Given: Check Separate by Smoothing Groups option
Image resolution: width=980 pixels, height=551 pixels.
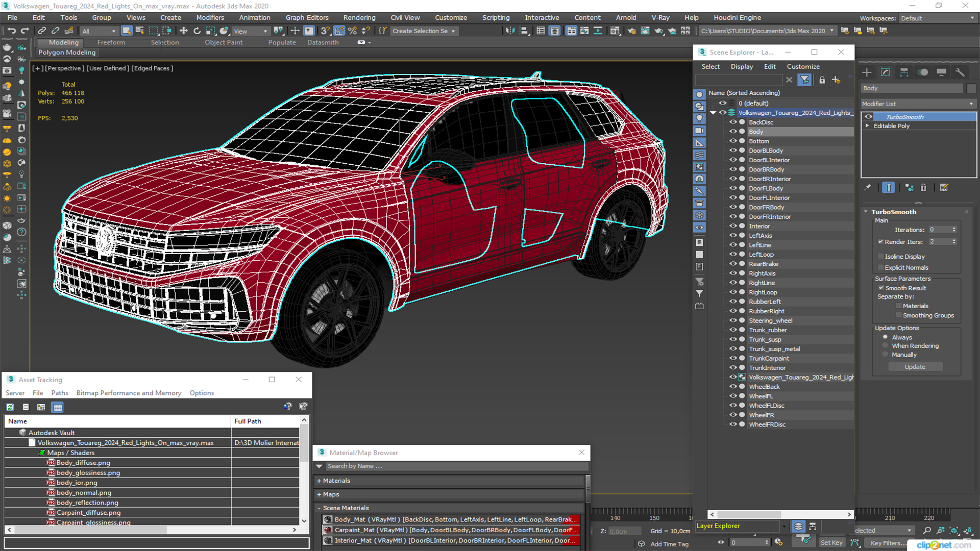Looking at the screenshot, I should pos(898,316).
